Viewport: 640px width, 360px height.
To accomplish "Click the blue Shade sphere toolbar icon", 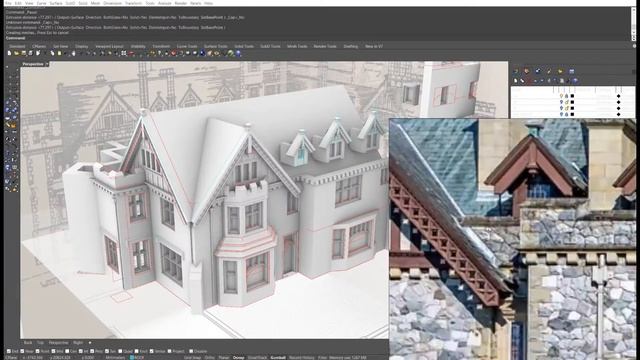I will point(202,53).
